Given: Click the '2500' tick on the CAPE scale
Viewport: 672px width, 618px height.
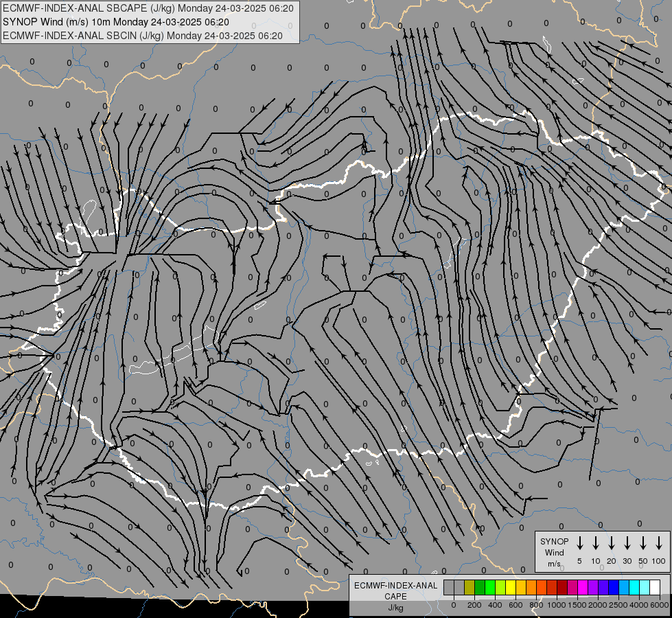Looking at the screenshot, I should pyautogui.click(x=618, y=605).
